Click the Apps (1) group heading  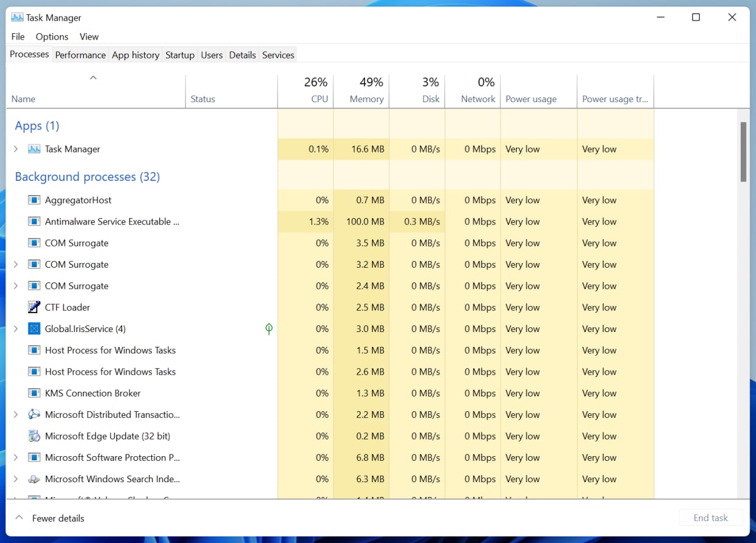(x=37, y=126)
